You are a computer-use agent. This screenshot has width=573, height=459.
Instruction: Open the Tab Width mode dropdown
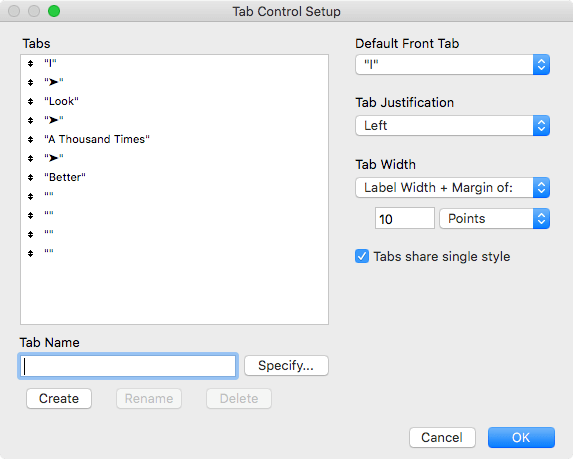(x=452, y=187)
